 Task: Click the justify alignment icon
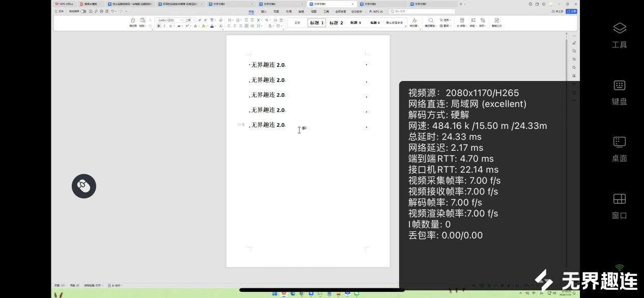(x=246, y=26)
